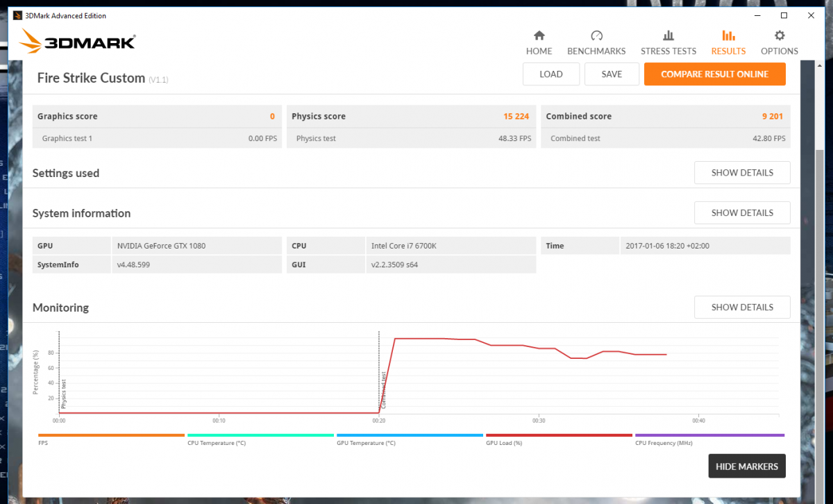Viewport: 833px width, 504px height.
Task: Show details for Monitoring
Action: pos(742,307)
